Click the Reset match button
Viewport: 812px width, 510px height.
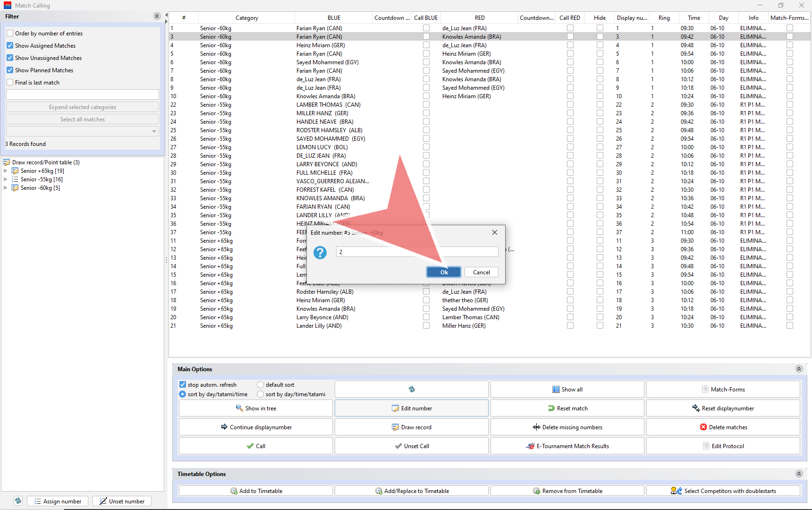click(x=567, y=408)
